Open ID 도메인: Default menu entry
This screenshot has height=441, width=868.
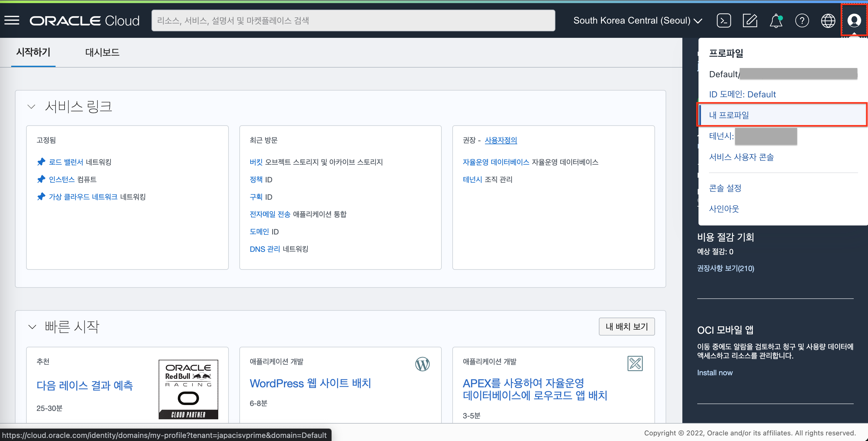pos(742,94)
